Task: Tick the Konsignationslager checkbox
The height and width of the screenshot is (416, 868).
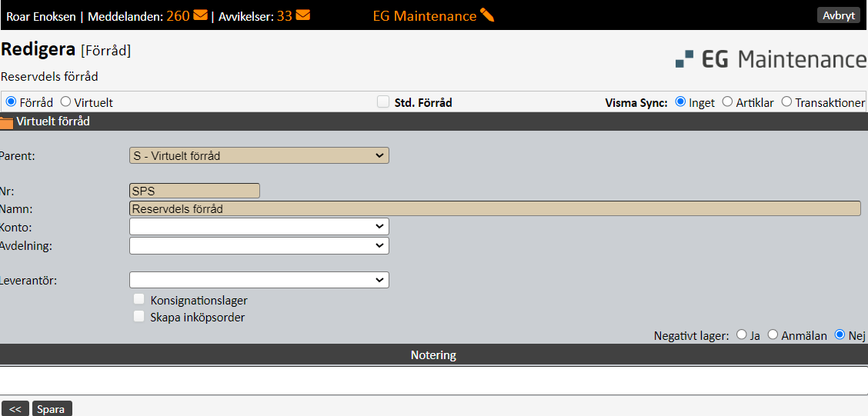Action: pos(139,300)
